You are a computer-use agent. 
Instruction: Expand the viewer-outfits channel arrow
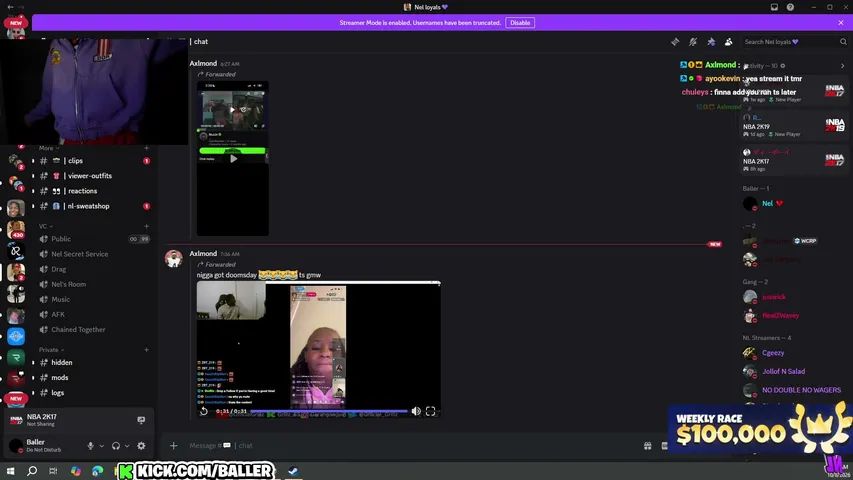[33, 176]
